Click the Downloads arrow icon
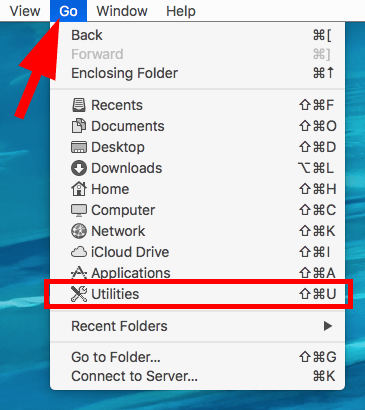This screenshot has height=410, width=365. 79,168
